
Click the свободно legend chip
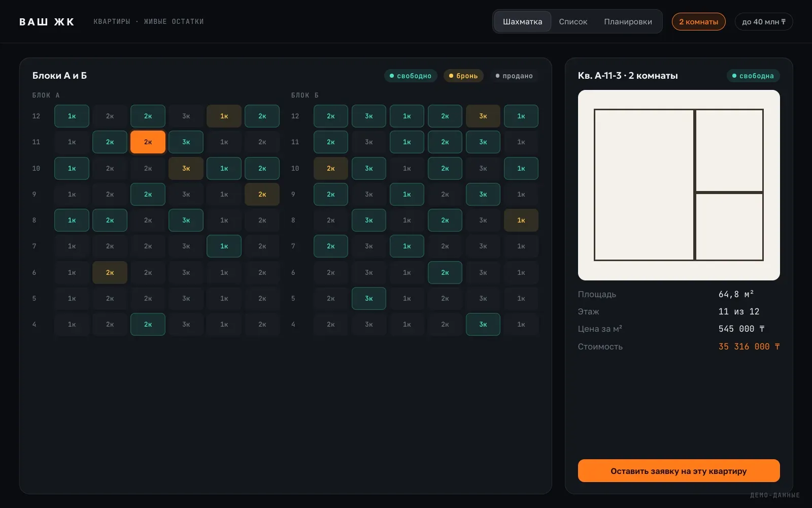(410, 76)
